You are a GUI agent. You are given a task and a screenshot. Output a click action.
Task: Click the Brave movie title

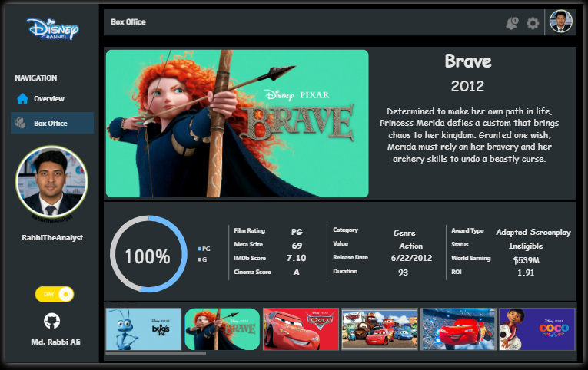(x=468, y=61)
